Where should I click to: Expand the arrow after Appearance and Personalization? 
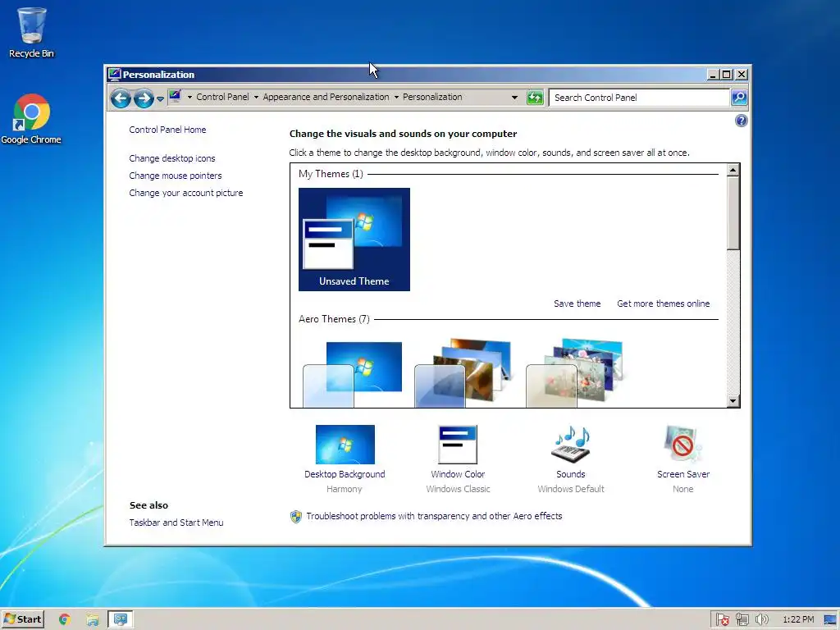(396, 97)
